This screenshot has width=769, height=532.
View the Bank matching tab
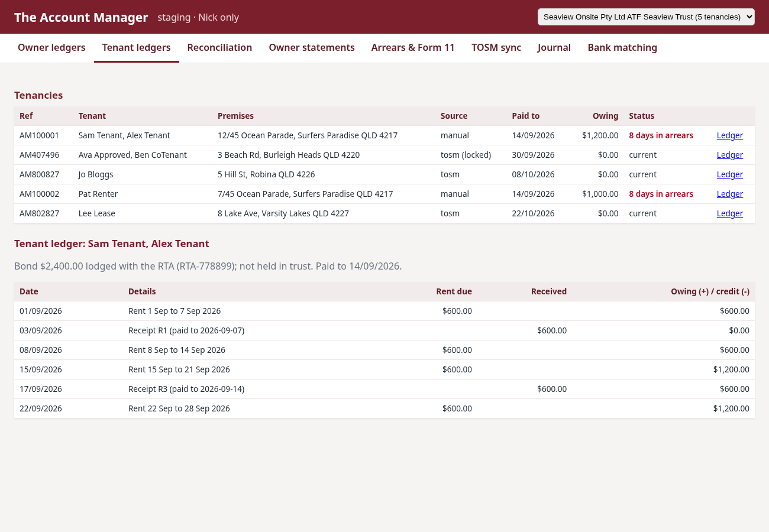tap(622, 47)
